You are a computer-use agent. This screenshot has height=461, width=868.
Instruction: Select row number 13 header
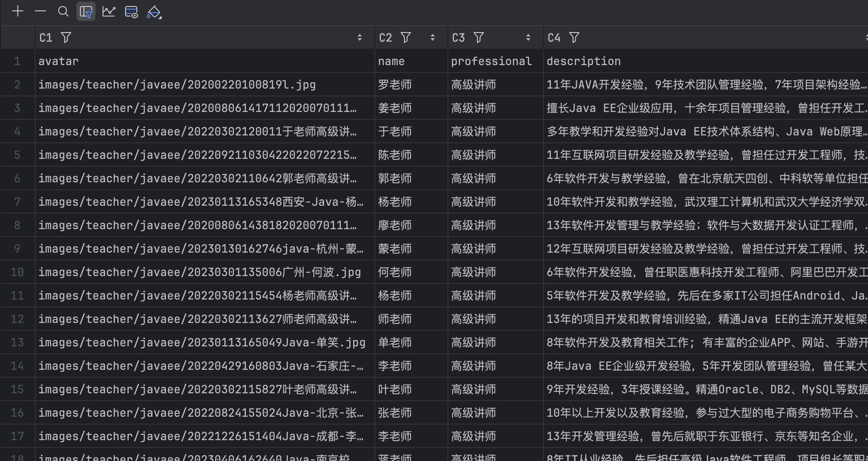coord(17,342)
